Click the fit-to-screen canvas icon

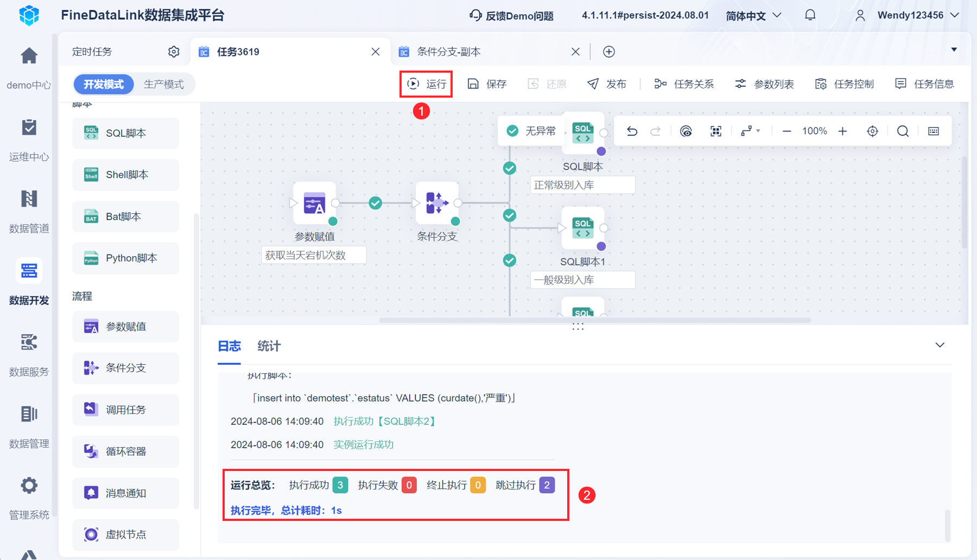[x=716, y=131]
